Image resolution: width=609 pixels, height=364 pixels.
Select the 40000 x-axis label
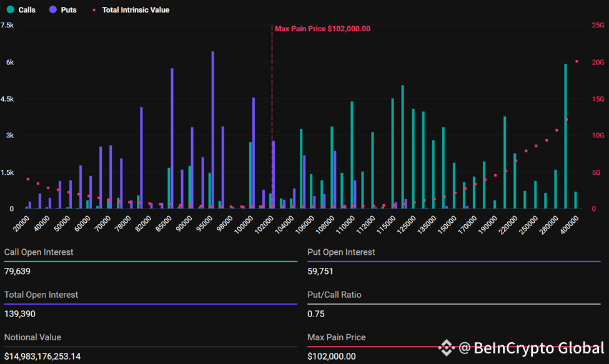42,224
